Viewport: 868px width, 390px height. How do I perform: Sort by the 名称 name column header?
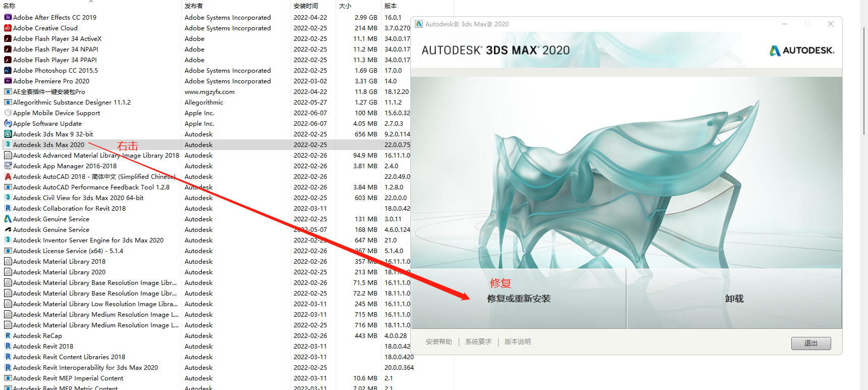[91, 6]
